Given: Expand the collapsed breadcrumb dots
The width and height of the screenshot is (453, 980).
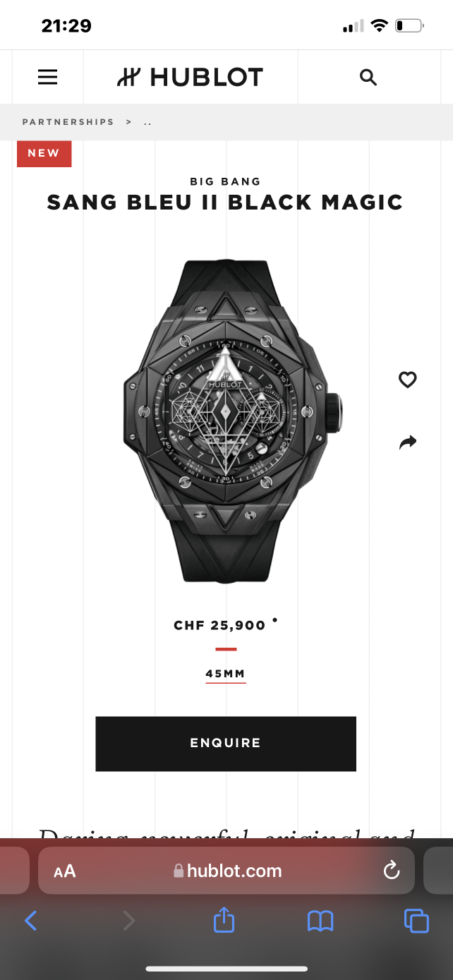Looking at the screenshot, I should point(147,122).
